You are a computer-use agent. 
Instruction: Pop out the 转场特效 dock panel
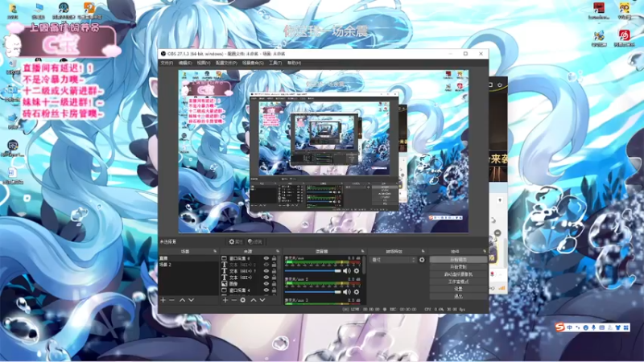[423, 251]
